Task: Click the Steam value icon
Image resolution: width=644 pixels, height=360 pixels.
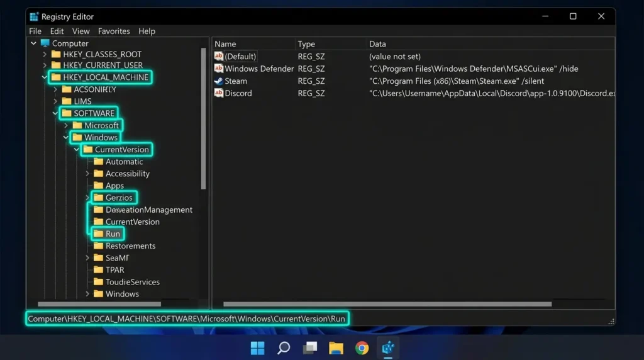Action: coord(219,81)
